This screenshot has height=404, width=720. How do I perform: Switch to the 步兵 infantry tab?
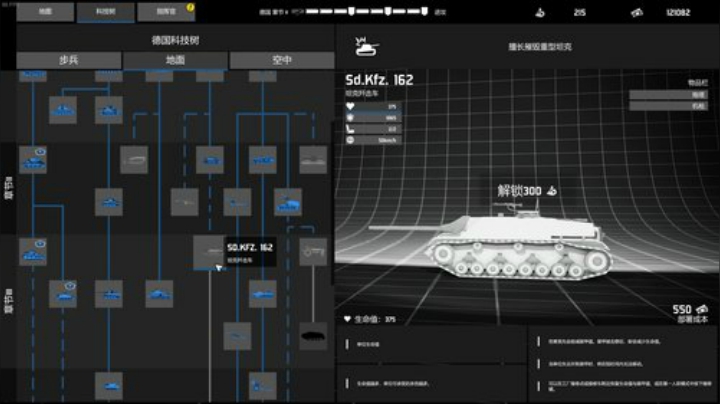coord(69,60)
